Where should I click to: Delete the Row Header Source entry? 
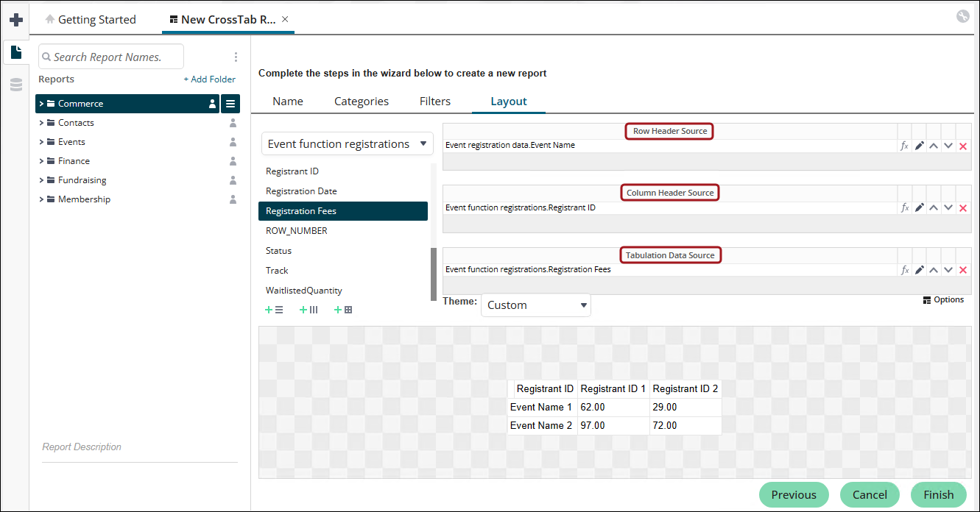tap(963, 146)
